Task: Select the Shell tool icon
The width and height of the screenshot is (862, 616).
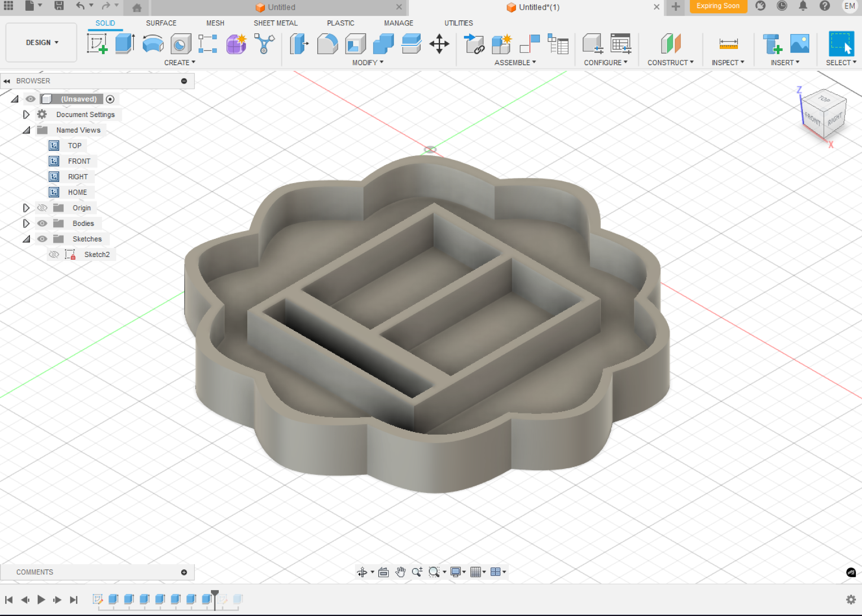Action: coord(355,44)
